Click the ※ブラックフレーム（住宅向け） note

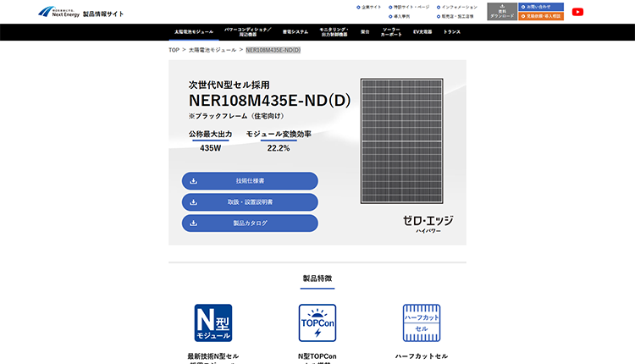236,116
